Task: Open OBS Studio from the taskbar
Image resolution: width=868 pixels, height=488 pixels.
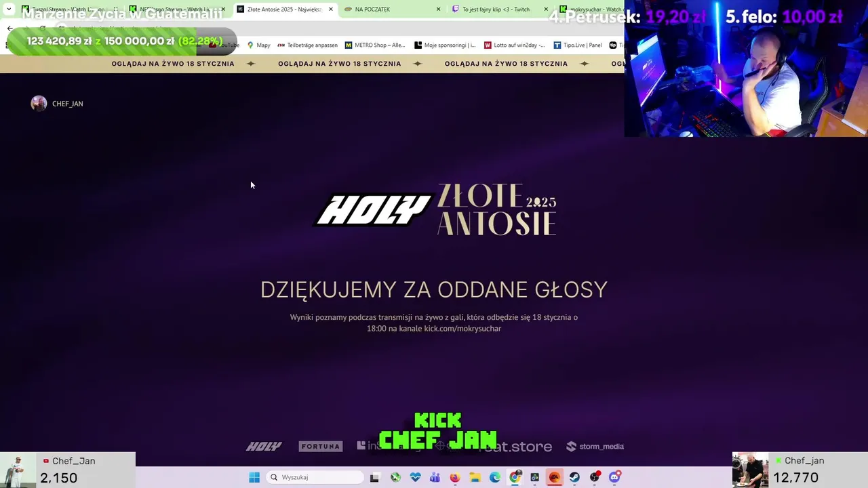Action: tap(595, 477)
